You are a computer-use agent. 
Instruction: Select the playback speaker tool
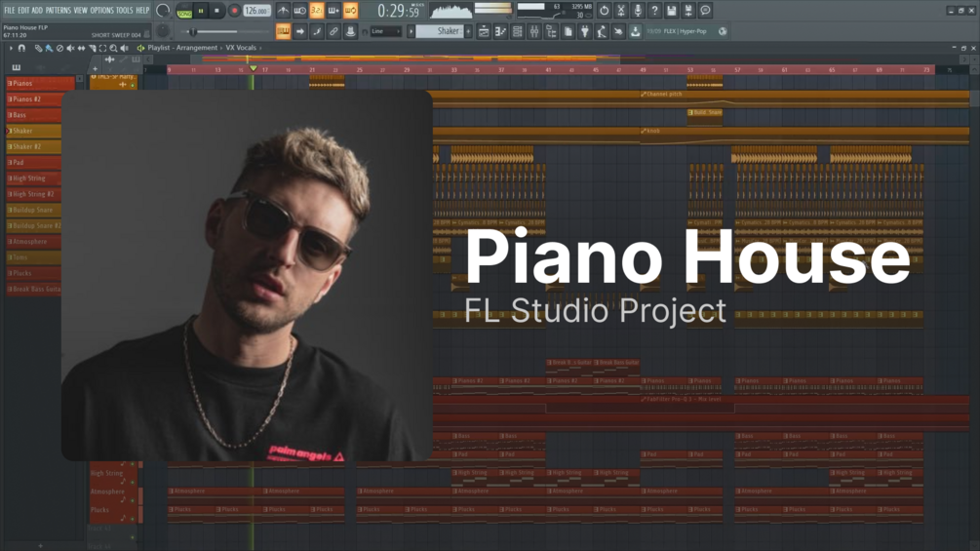pyautogui.click(x=125, y=48)
